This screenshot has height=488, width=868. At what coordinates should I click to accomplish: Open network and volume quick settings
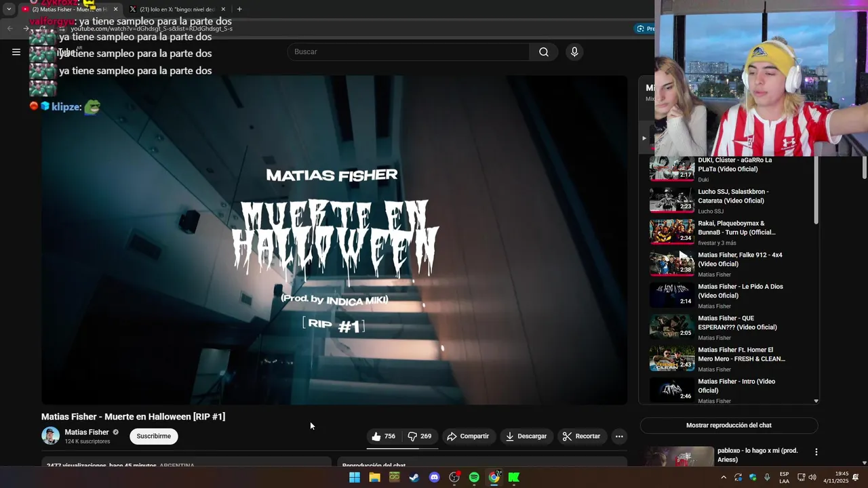[806, 477]
